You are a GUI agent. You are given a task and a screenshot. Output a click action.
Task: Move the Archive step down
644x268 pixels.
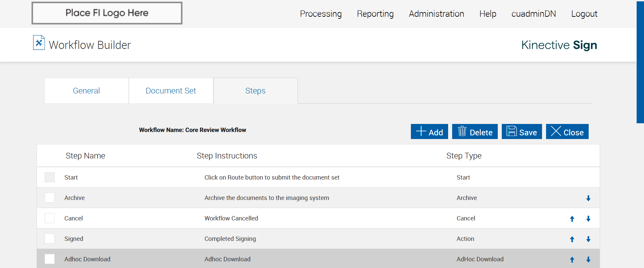coord(588,198)
